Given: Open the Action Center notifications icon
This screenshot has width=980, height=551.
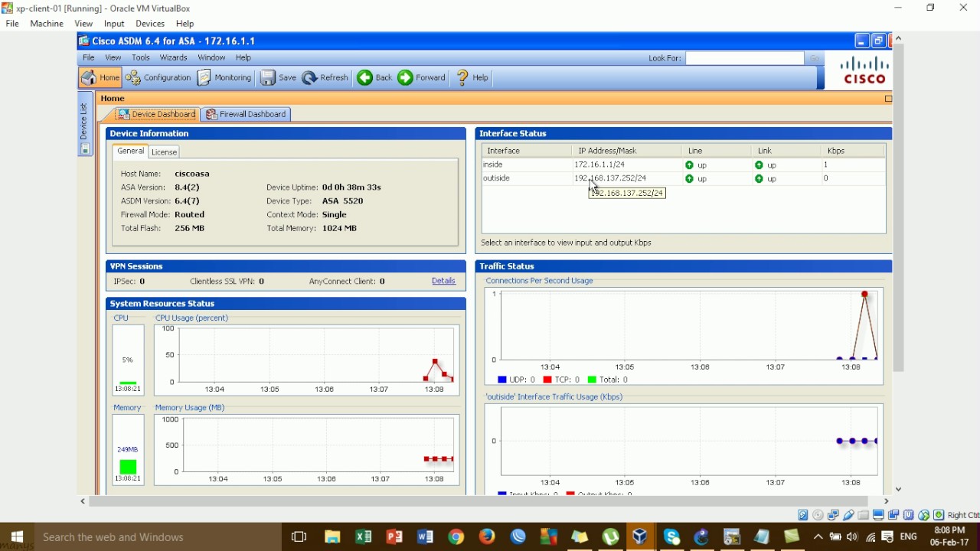Looking at the screenshot, I should [887, 537].
